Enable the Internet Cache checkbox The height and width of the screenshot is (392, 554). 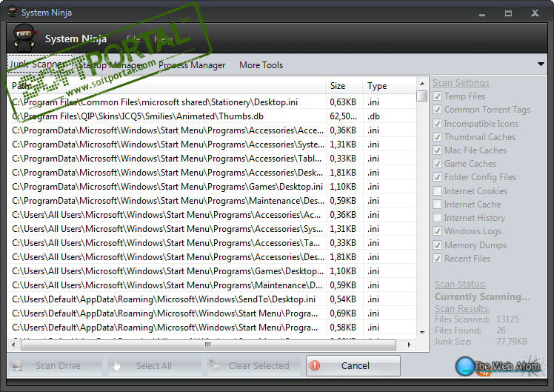[438, 205]
